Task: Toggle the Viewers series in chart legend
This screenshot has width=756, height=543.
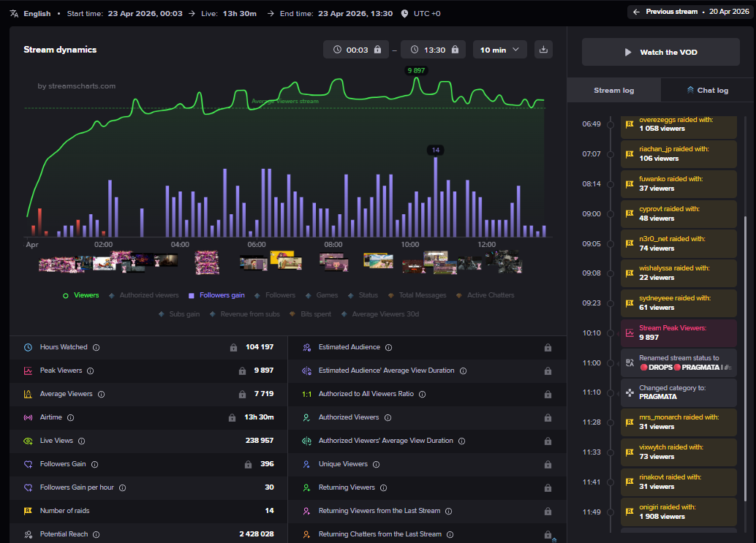Action: [81, 295]
